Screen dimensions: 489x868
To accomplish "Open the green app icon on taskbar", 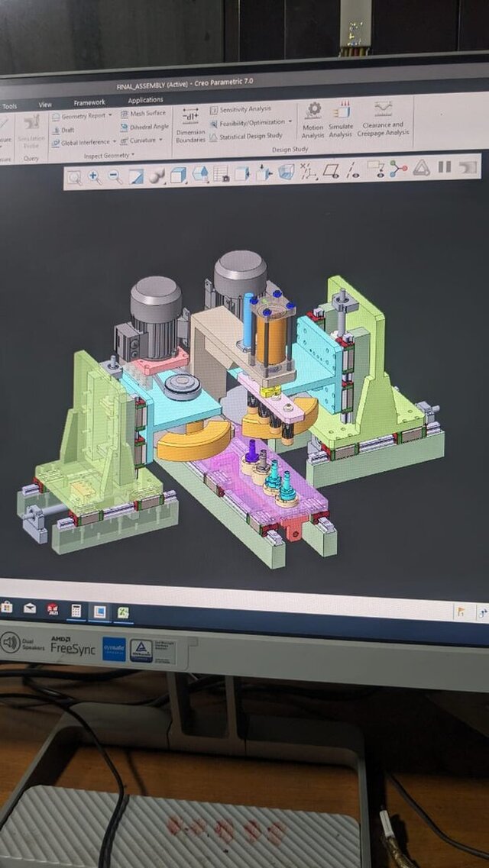I will [123, 613].
